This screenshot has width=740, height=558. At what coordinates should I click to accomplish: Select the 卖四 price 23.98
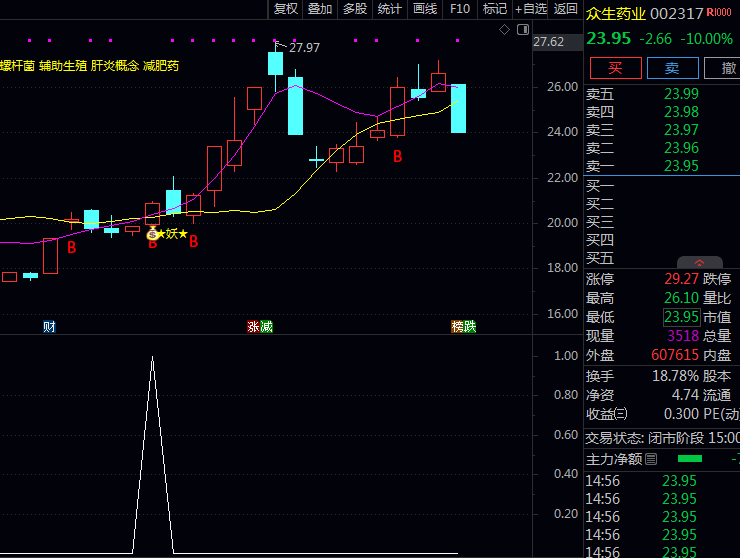click(681, 112)
